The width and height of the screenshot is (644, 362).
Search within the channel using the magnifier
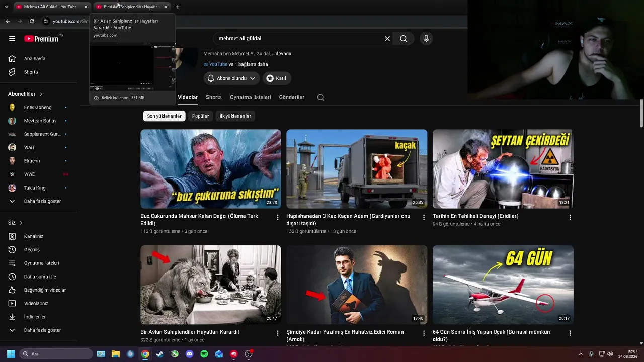pos(320,97)
